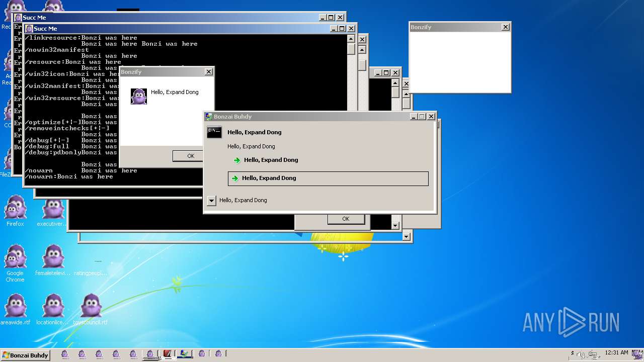Show hidden system tray icons
Screen dimensions: 644x362
pos(573,353)
